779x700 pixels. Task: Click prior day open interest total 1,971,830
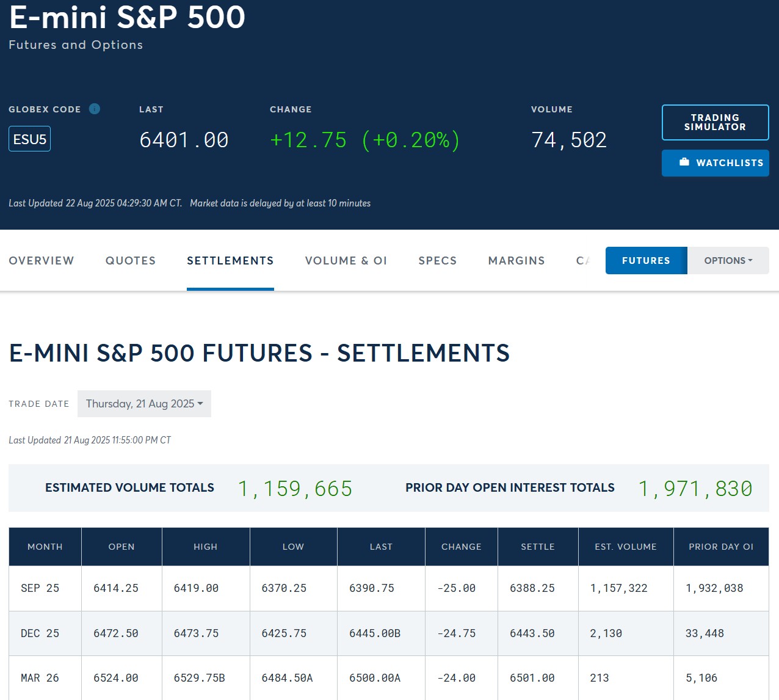click(x=695, y=489)
